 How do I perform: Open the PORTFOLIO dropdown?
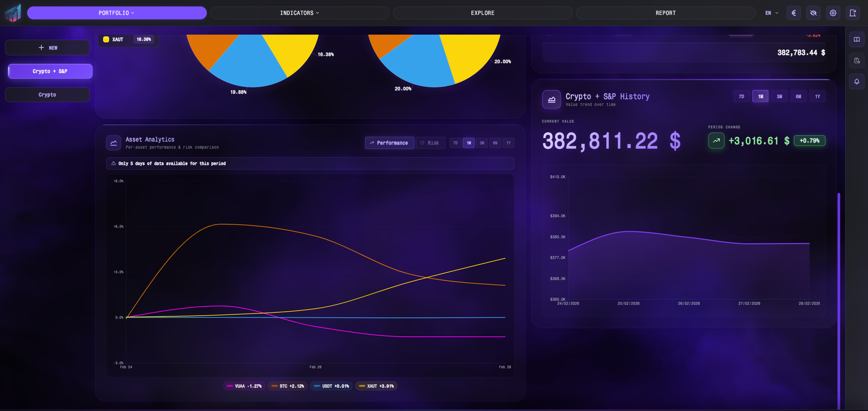pos(117,13)
